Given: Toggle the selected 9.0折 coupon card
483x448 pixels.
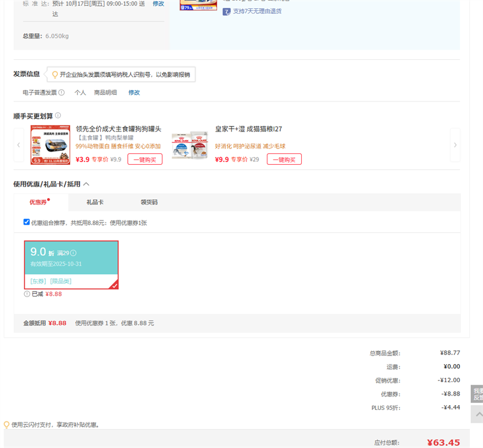Looking at the screenshot, I should click(x=71, y=264).
